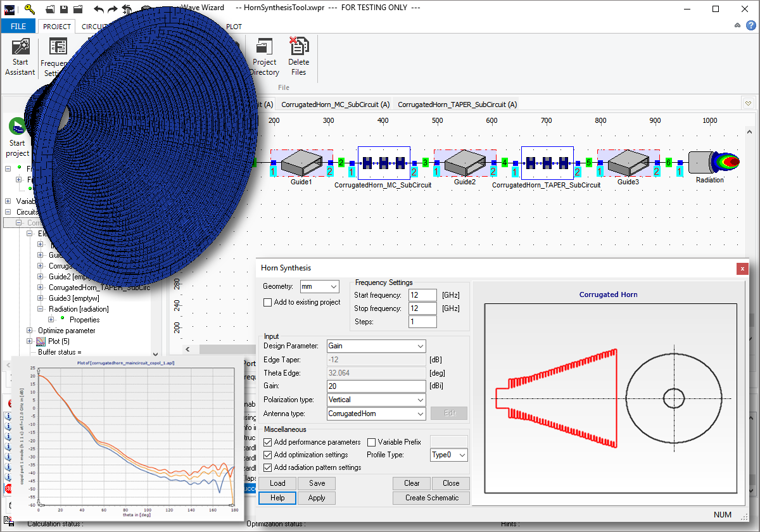Click the Plot (5) chart icon in tree

tap(41, 341)
